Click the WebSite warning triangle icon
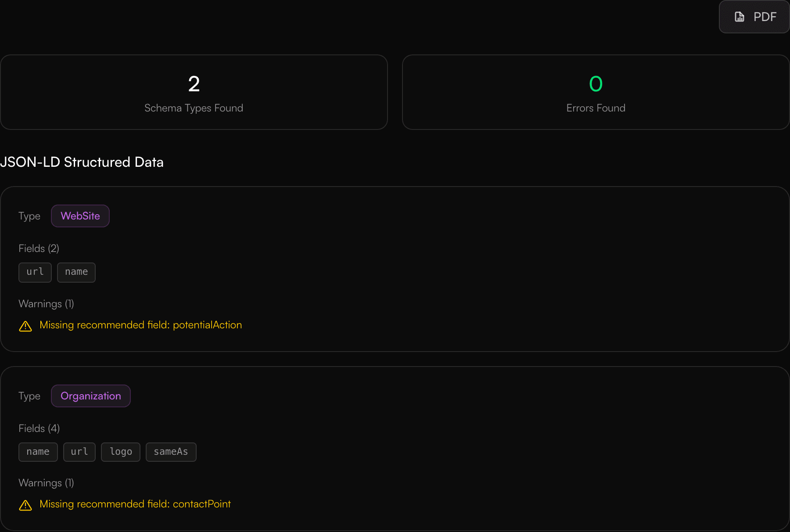 point(25,326)
